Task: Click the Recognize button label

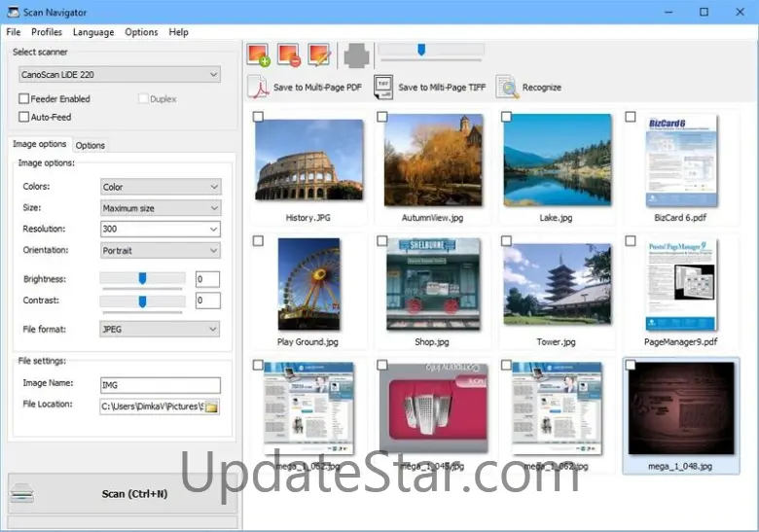Action: point(542,88)
